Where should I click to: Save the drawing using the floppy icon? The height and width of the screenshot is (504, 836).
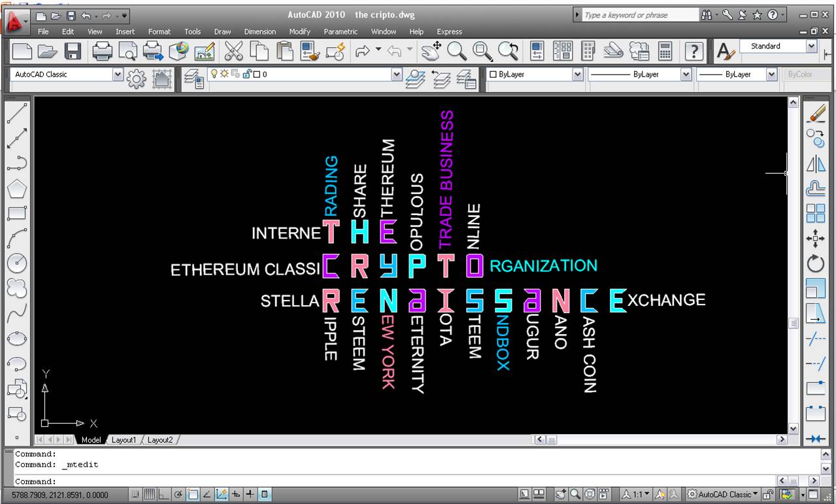tap(72, 51)
